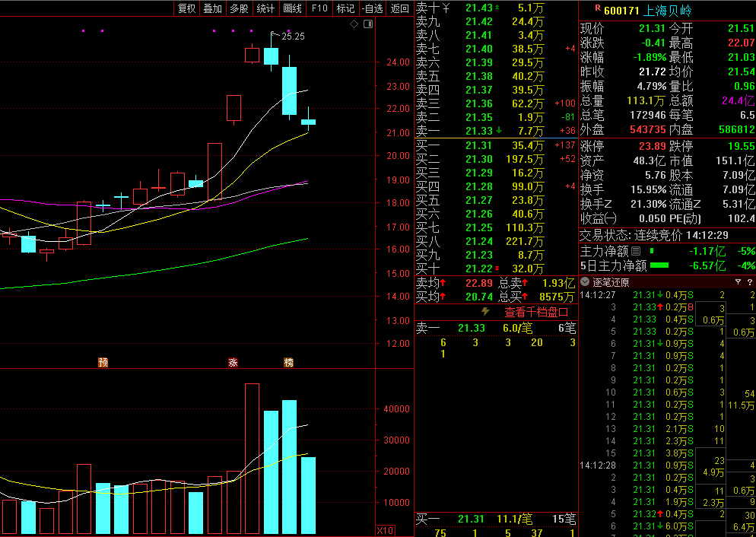
Task: Toggle 叠加 overlay mode
Action: [x=212, y=8]
